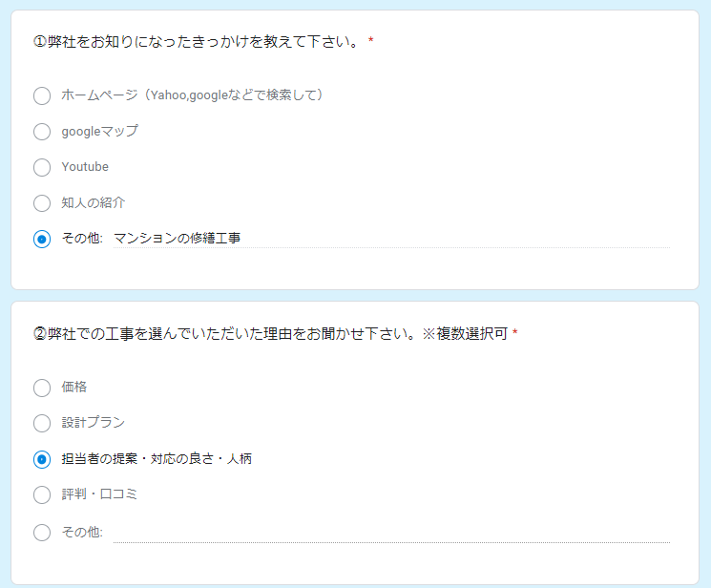
Task: Click the 評判・口コミ label text
Action: tap(99, 494)
